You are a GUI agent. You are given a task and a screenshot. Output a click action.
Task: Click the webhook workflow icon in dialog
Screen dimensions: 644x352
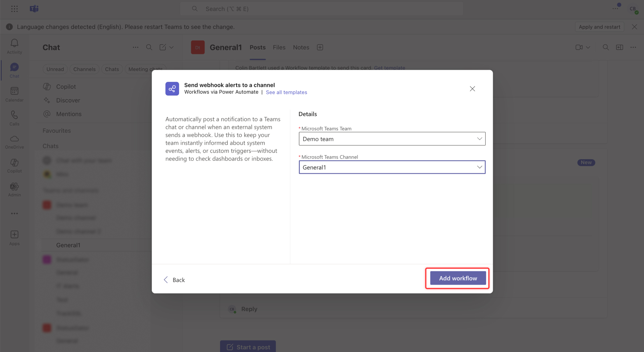[x=172, y=89]
